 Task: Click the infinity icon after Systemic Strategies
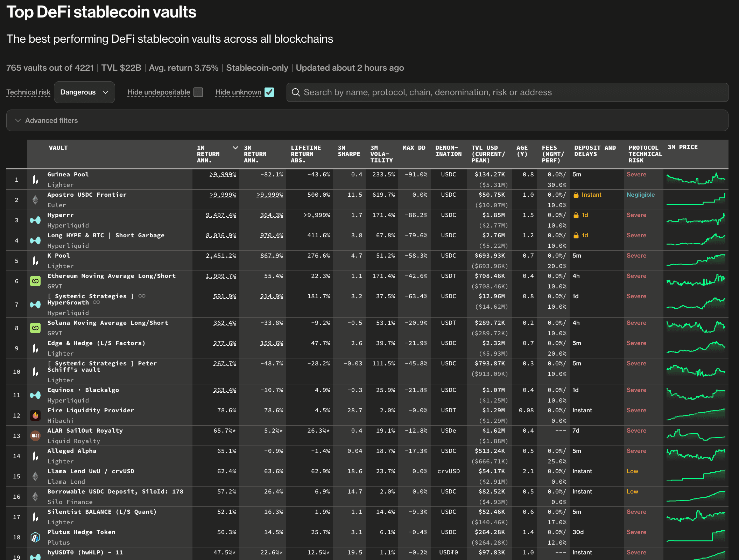pyautogui.click(x=142, y=296)
